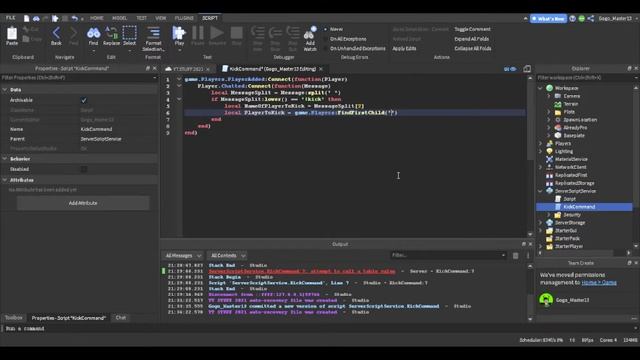Switch to the MODEL ribbon tab

tap(120, 18)
